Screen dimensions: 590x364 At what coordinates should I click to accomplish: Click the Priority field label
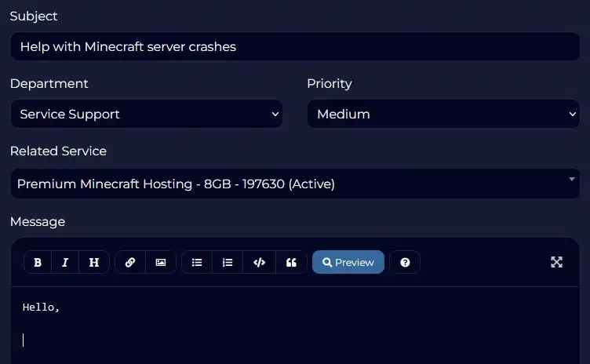pos(329,83)
